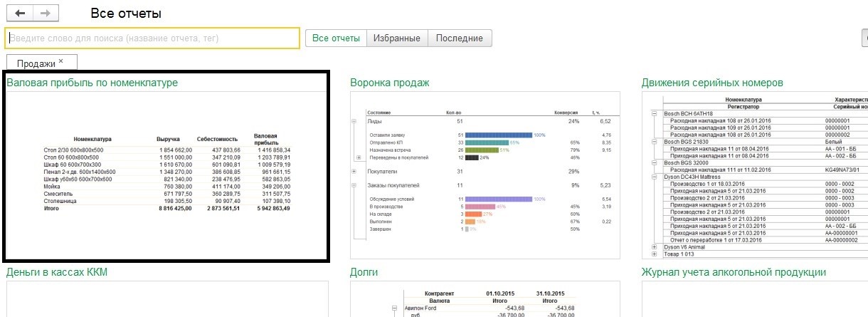
Task: Collapse the Bosch BCH 6ATH18 tree row
Action: pyautogui.click(x=655, y=113)
